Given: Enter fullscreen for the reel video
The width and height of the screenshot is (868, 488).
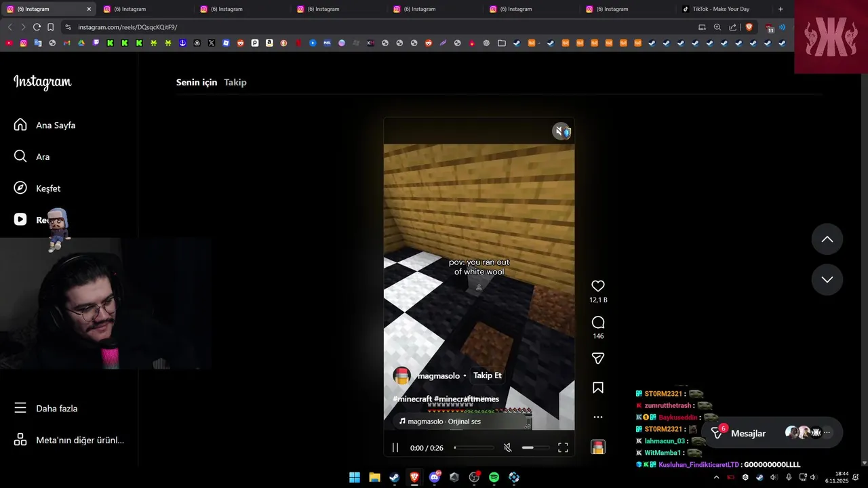Looking at the screenshot, I should (563, 448).
